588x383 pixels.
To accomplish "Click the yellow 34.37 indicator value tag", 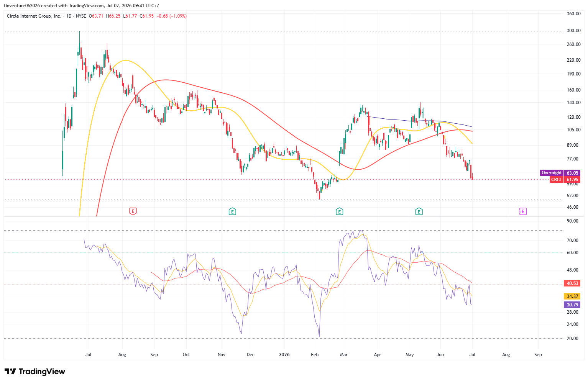I will 573,296.
